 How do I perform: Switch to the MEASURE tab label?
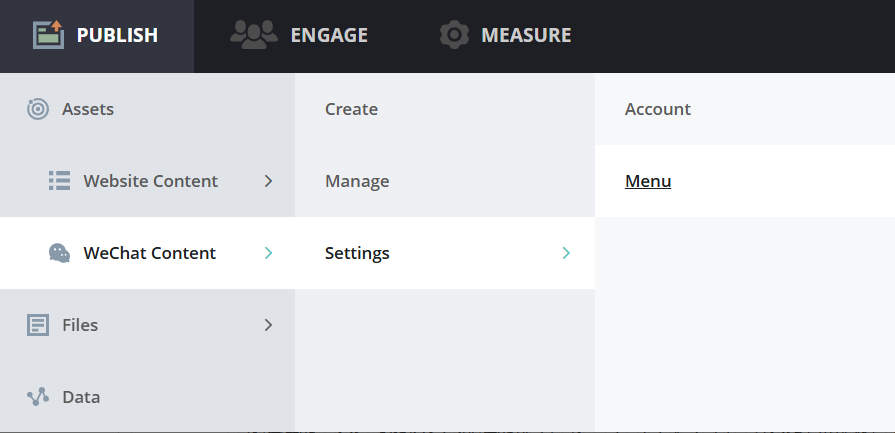pyautogui.click(x=526, y=35)
